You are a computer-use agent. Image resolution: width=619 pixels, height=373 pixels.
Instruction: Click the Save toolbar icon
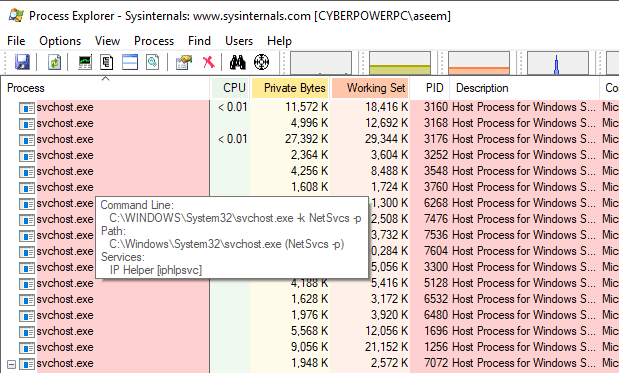22,62
